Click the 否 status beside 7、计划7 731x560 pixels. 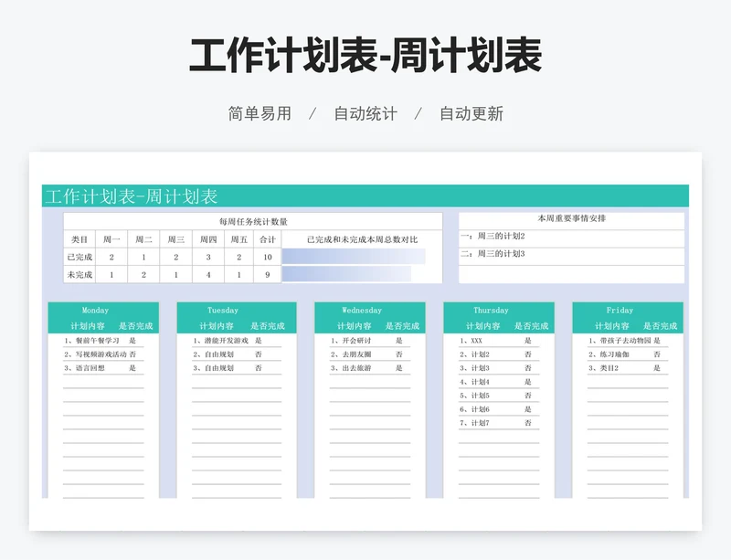coord(528,423)
